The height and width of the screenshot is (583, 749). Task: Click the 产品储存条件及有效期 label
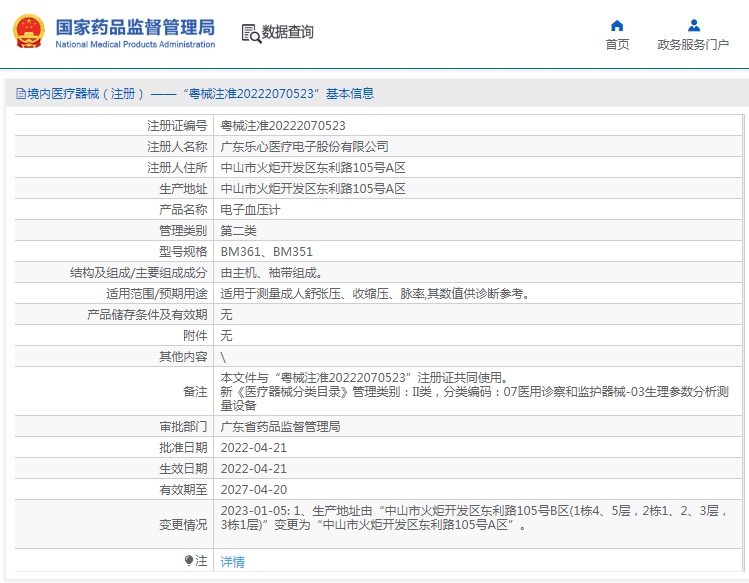tap(147, 315)
